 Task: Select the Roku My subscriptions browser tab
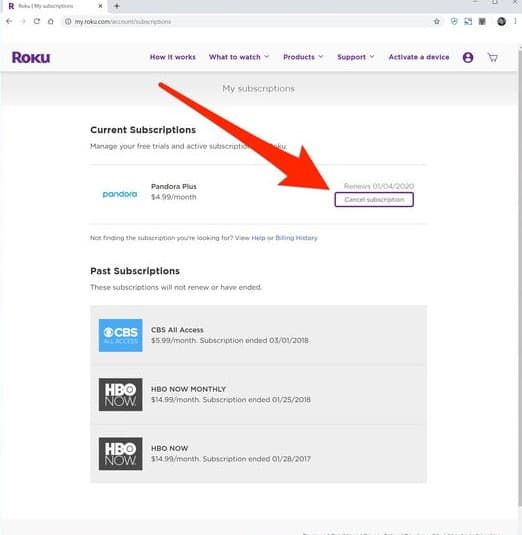(x=55, y=6)
